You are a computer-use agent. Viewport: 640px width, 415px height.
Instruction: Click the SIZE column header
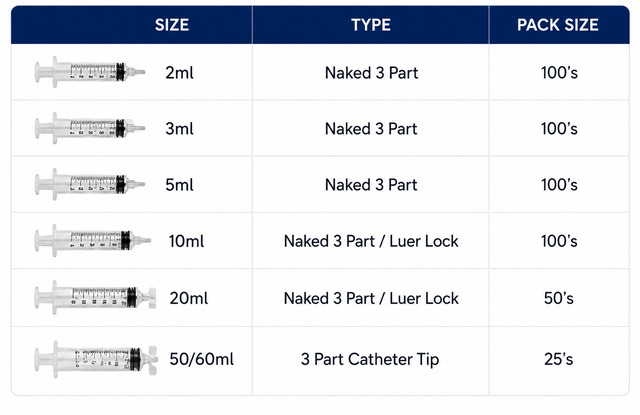click(x=172, y=25)
